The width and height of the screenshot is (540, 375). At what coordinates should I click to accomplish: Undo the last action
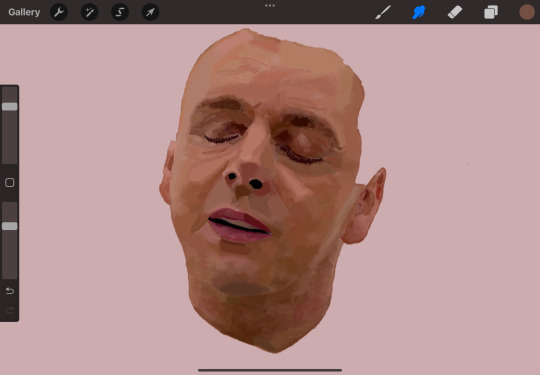(10, 291)
